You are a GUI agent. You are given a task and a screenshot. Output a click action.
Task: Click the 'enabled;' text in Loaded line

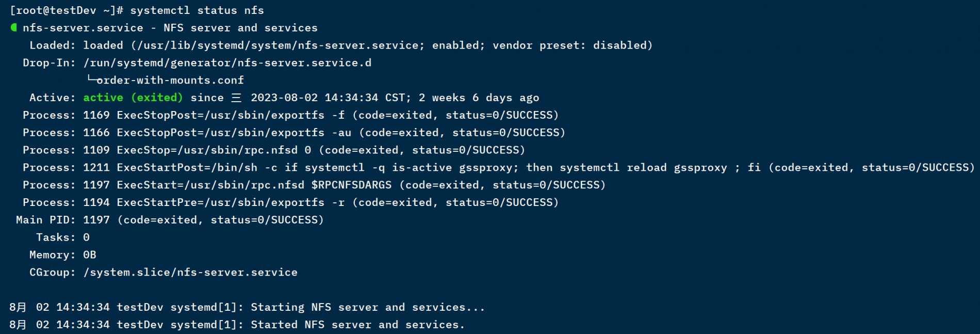[459, 45]
